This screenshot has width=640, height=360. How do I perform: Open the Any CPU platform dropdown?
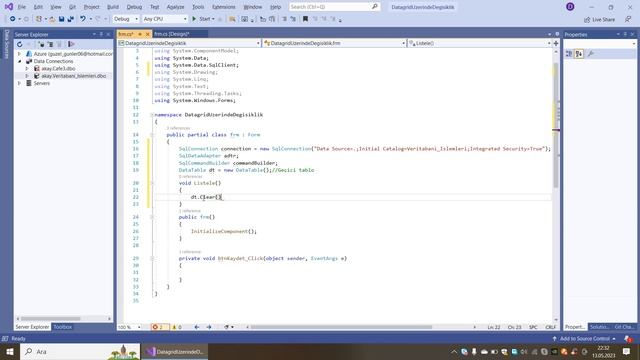pos(165,19)
